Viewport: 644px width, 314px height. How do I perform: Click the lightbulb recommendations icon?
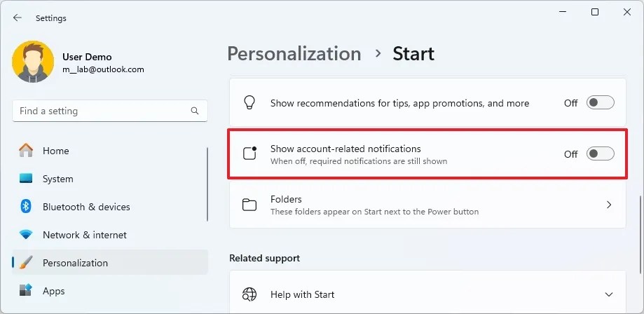[x=249, y=103]
